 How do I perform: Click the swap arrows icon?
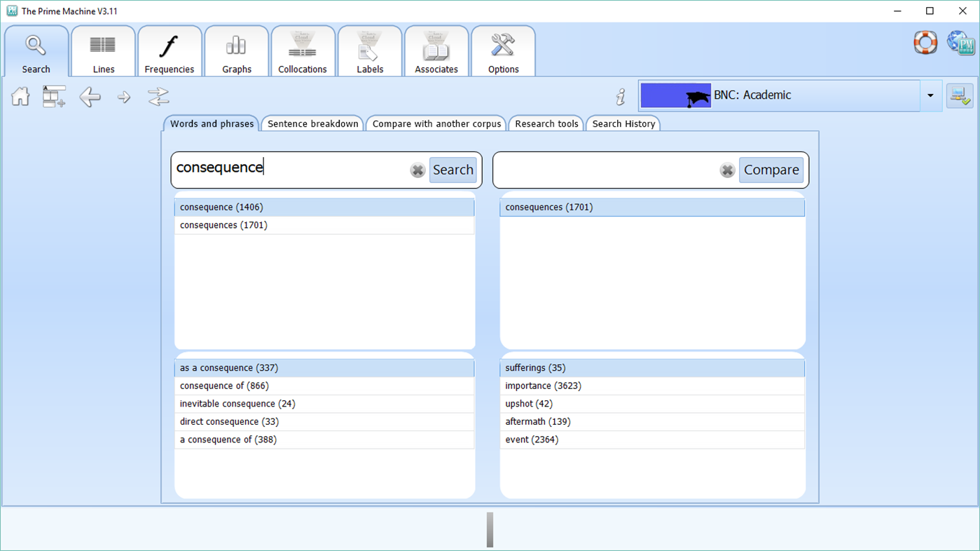tap(159, 97)
